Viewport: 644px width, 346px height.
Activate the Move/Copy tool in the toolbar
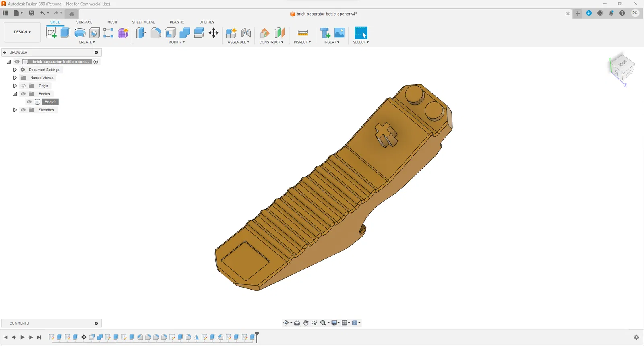(x=214, y=33)
